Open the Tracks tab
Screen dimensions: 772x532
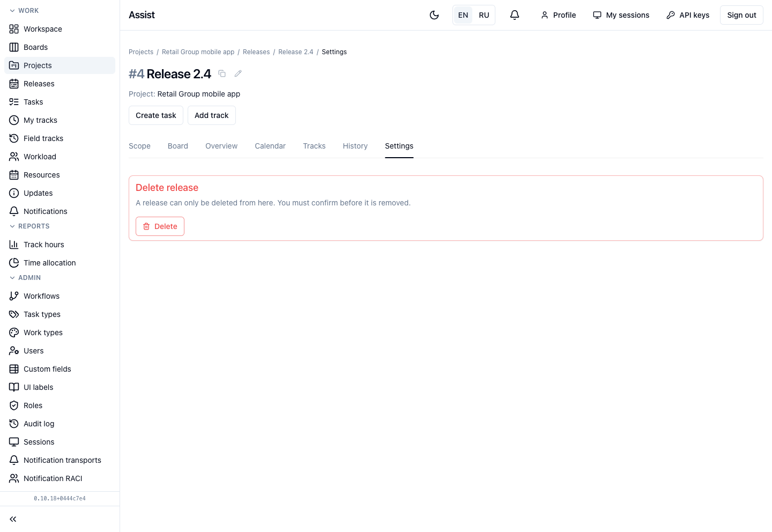314,146
